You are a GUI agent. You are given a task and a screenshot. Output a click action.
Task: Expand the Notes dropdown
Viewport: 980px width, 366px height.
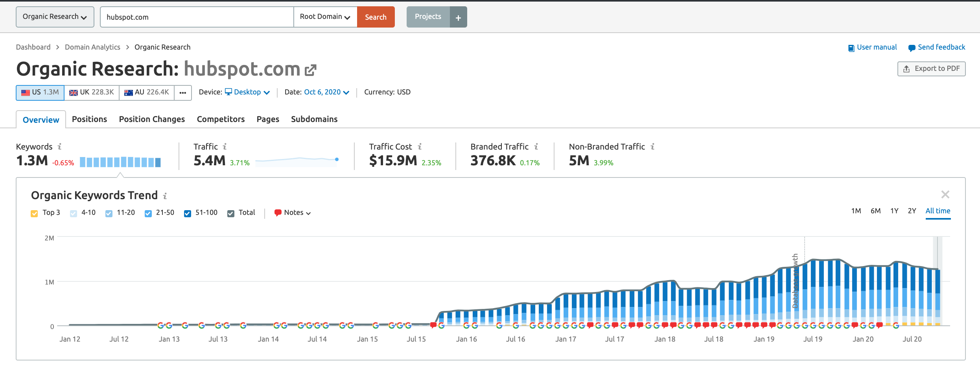(x=293, y=213)
